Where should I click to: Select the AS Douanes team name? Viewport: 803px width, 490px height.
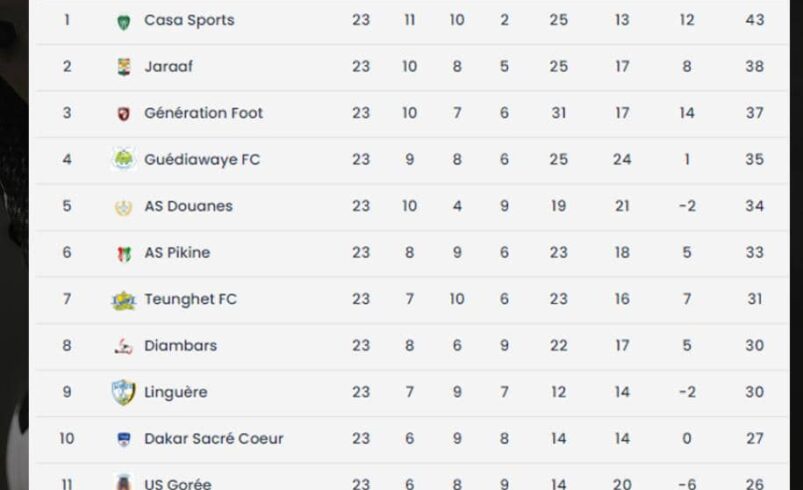point(188,206)
